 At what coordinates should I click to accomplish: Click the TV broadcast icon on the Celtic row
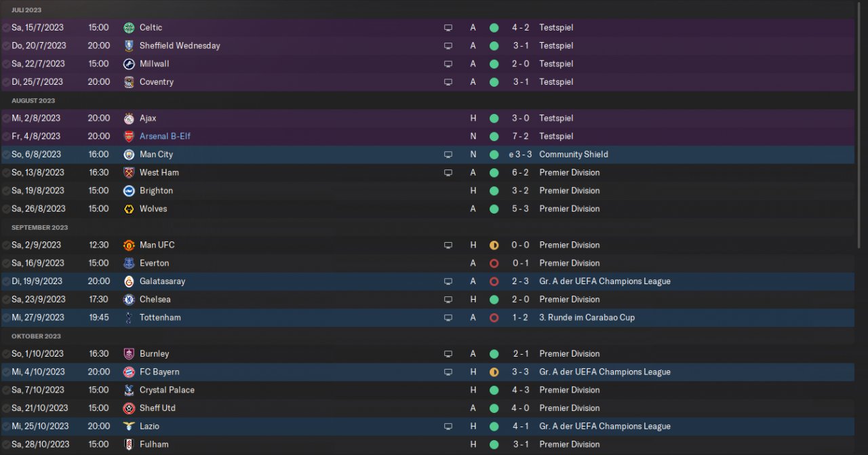(448, 28)
